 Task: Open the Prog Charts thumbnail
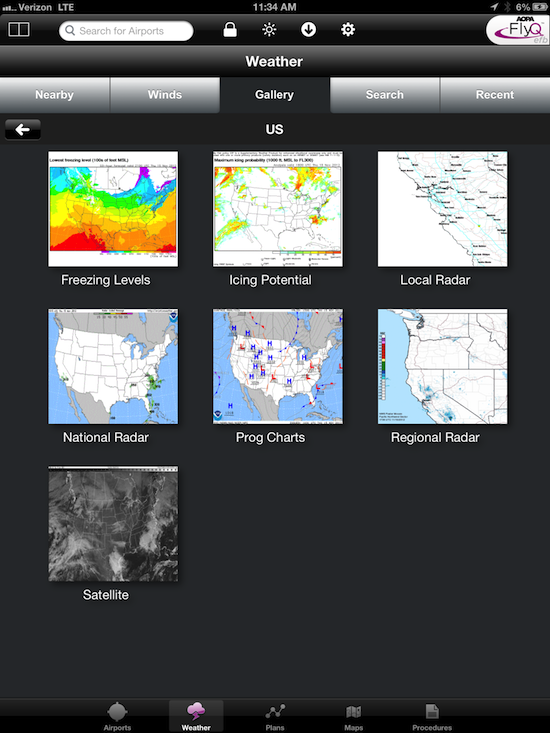[x=278, y=366]
